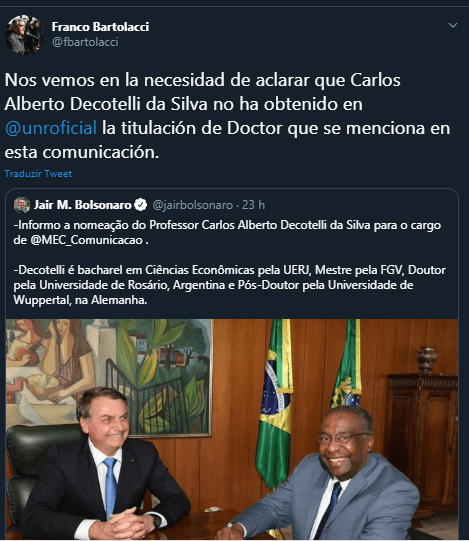
Task: Click the Traduzir Tweet link
Action: point(38,174)
